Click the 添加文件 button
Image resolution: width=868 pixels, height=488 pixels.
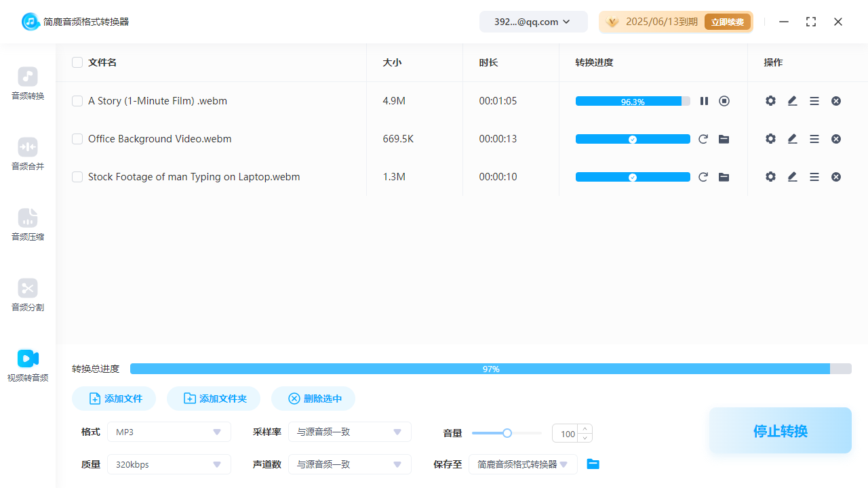click(114, 399)
